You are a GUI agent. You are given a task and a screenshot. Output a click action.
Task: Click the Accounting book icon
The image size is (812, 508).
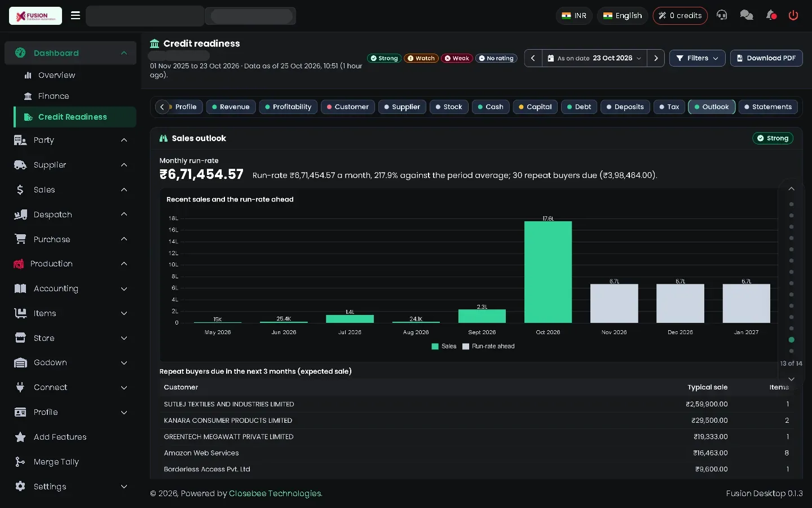point(20,288)
